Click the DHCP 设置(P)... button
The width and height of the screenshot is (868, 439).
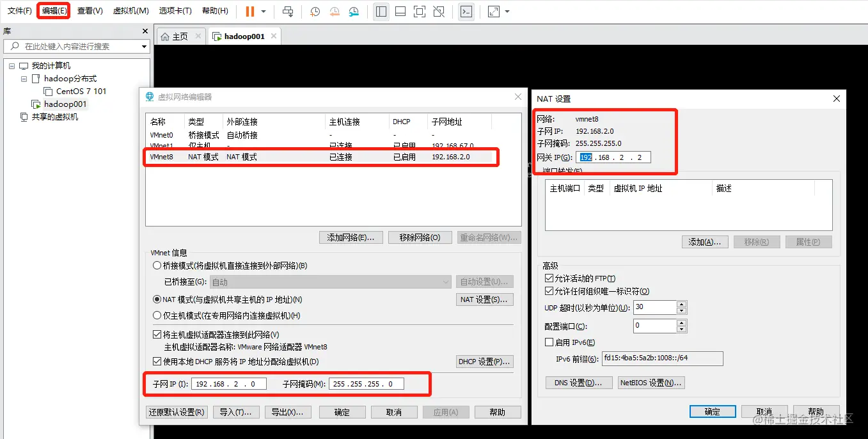pyautogui.click(x=484, y=362)
